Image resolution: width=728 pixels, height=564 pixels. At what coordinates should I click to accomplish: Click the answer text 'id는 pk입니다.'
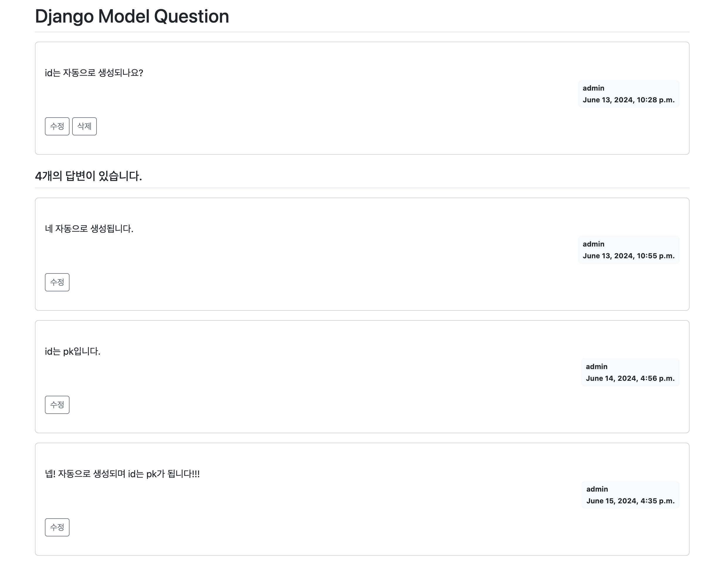74,351
